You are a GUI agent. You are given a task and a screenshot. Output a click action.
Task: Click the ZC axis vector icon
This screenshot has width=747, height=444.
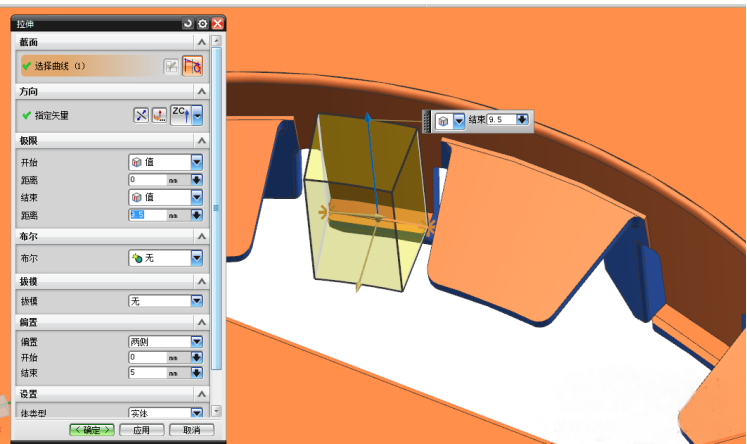(180, 116)
